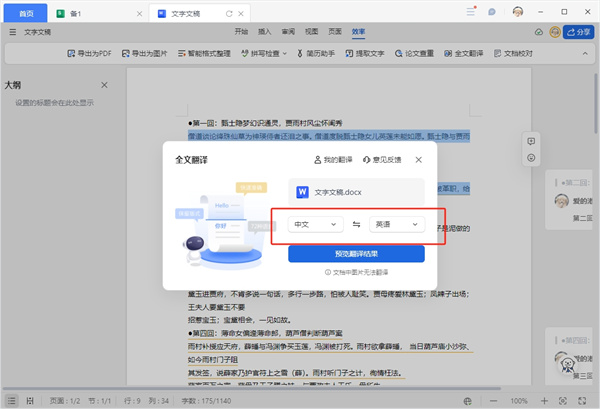Image resolution: width=600 pixels, height=409 pixels.
Task: Switch to the 审阅 ribbon tab
Action: coord(288,31)
